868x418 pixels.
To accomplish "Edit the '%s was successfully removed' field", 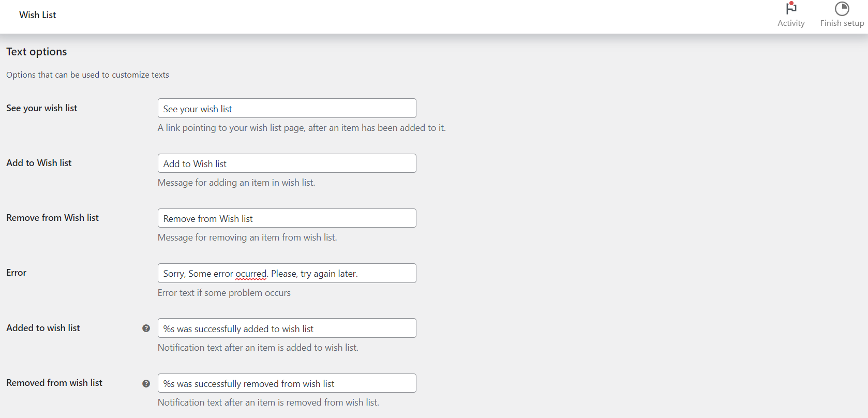I will coord(287,383).
